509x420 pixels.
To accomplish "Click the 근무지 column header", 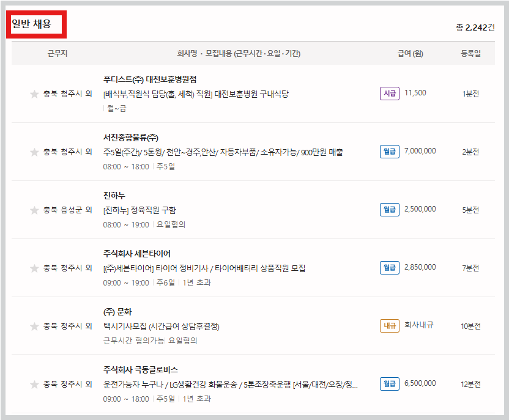I will tap(57, 53).
